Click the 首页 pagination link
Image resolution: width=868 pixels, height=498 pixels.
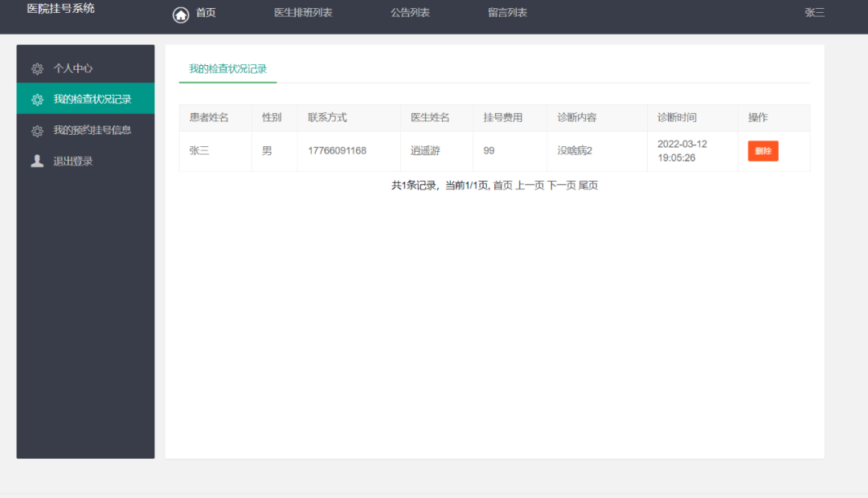[x=502, y=186]
